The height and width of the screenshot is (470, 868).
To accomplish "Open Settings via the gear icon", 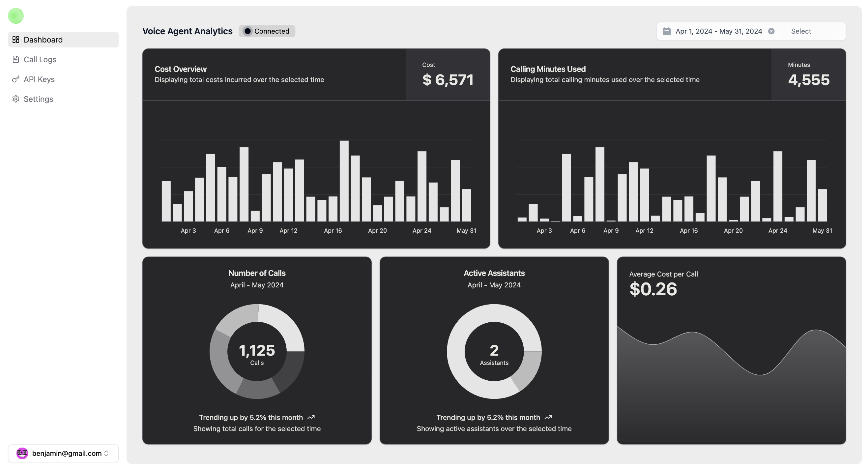I will click(x=16, y=99).
